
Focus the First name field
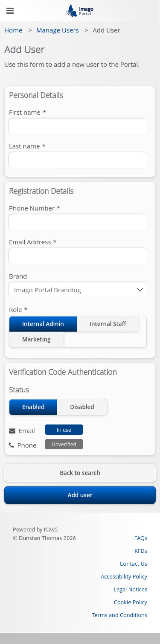tap(78, 126)
